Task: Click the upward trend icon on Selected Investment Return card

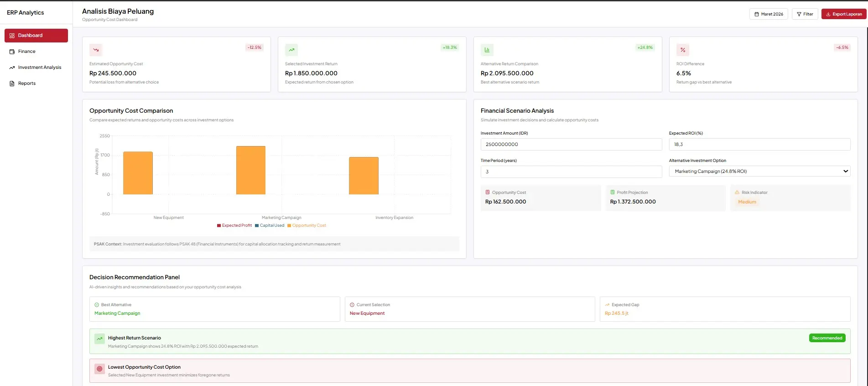Action: coord(291,50)
